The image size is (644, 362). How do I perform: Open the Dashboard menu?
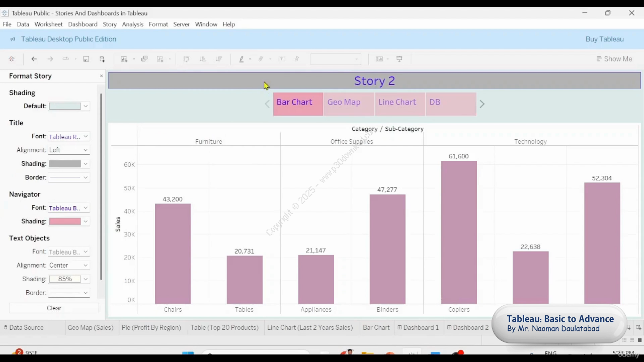[83, 24]
